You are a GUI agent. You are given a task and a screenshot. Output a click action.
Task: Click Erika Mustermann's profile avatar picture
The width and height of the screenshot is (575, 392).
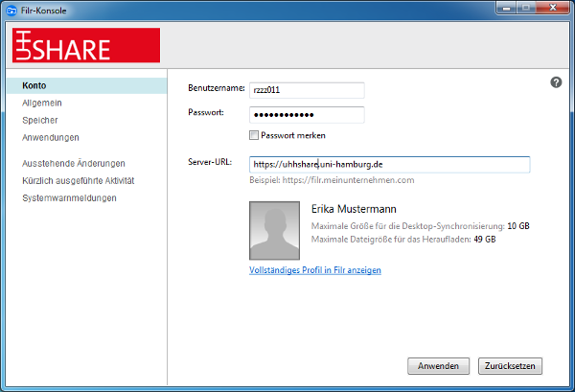pyautogui.click(x=274, y=231)
